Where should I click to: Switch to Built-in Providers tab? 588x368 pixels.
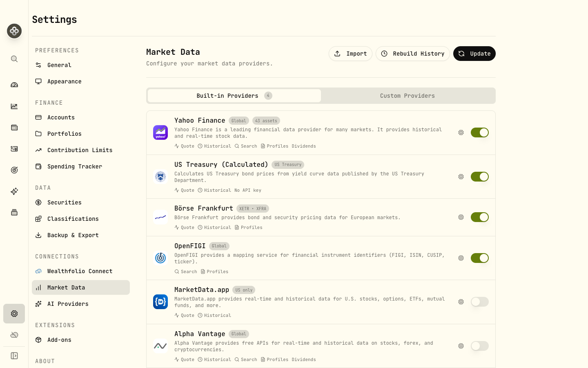(x=234, y=96)
